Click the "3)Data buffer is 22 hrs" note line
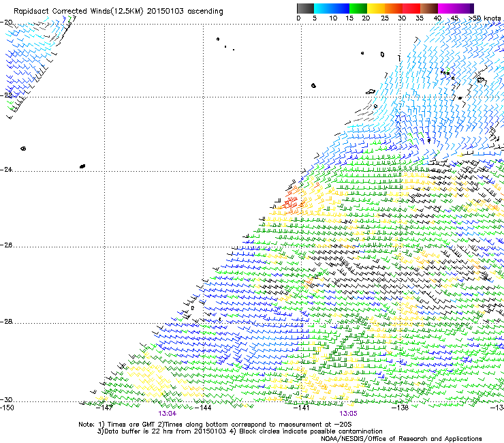 240,431
